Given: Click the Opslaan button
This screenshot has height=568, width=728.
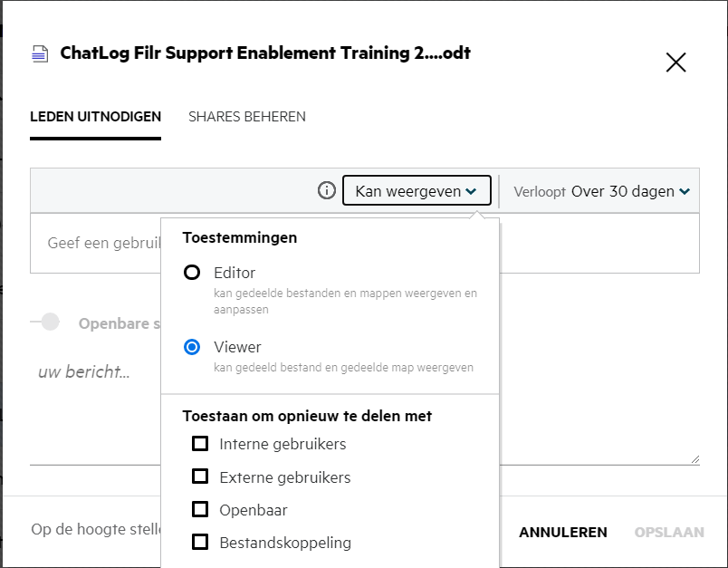Looking at the screenshot, I should pyautogui.click(x=668, y=533).
